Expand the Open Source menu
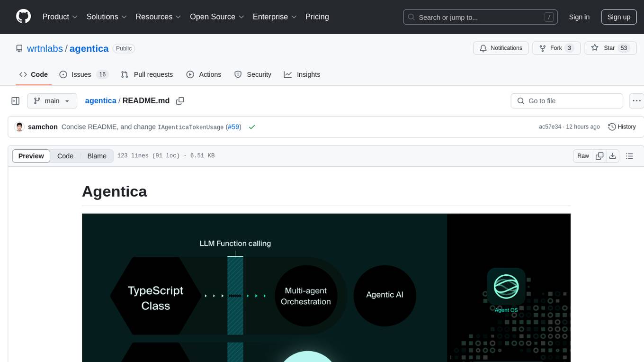This screenshot has width=644, height=362. [x=217, y=17]
